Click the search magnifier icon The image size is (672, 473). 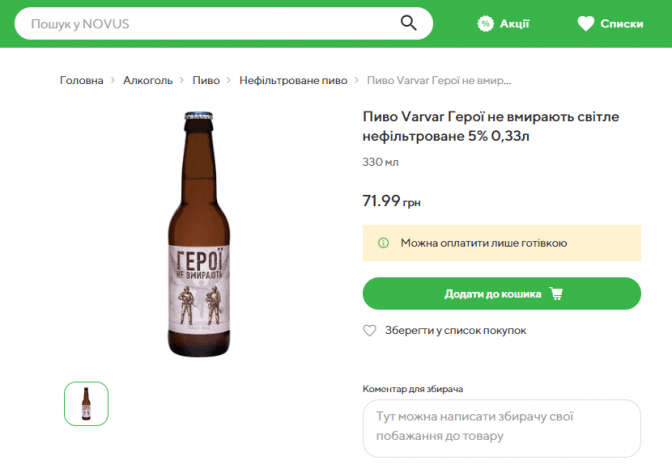click(408, 23)
